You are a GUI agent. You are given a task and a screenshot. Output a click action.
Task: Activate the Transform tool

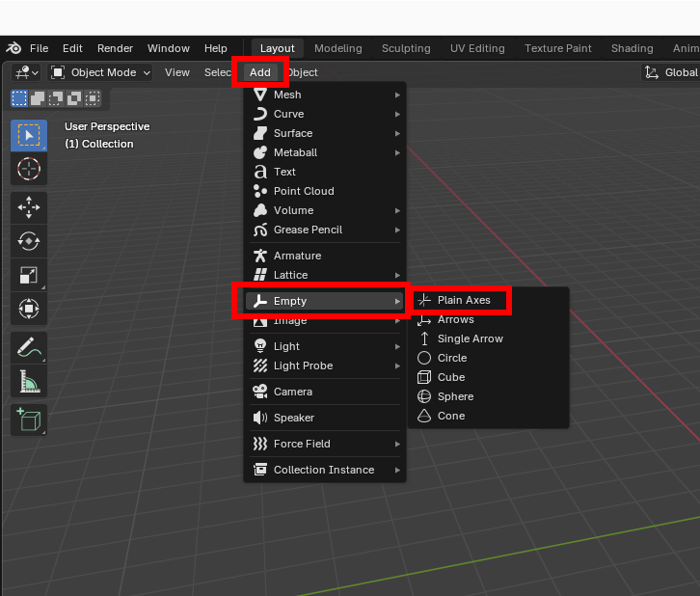pos(28,309)
